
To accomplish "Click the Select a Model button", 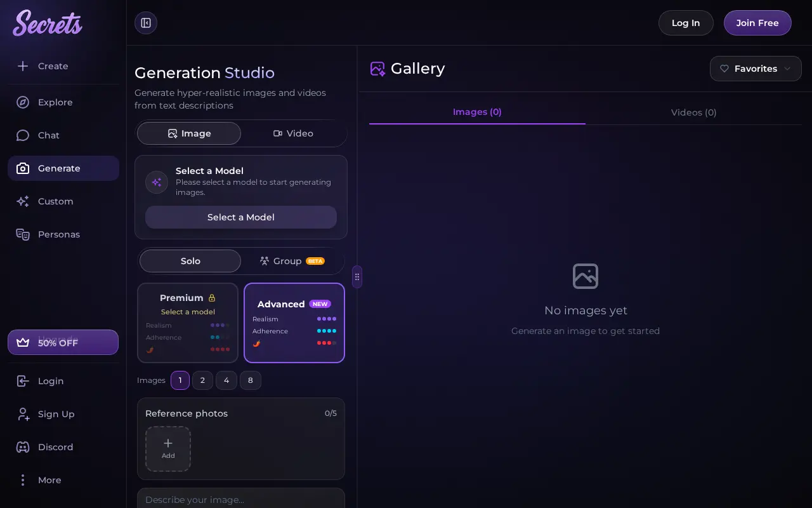I will (x=241, y=217).
